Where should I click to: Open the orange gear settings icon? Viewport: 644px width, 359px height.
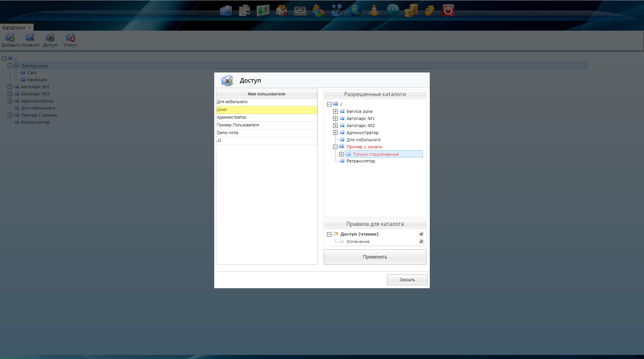tap(429, 10)
